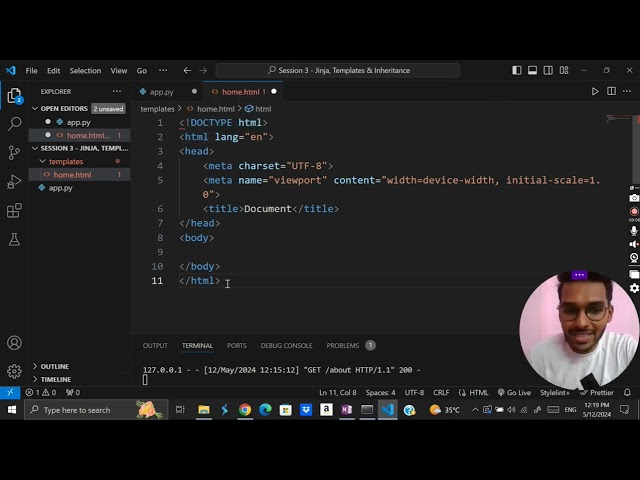
Task: Open the Search view in activity bar
Action: click(x=14, y=124)
